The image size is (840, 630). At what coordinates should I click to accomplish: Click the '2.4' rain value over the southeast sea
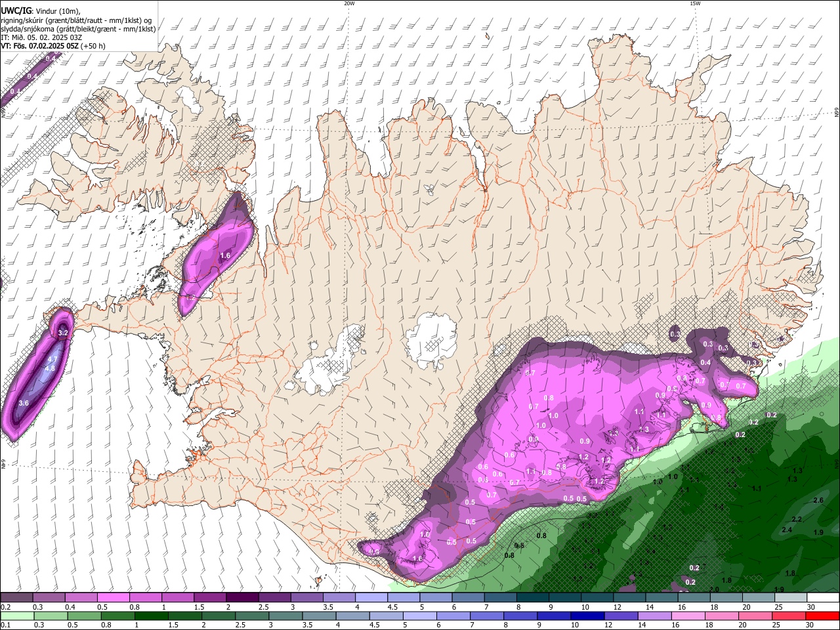tap(787, 530)
